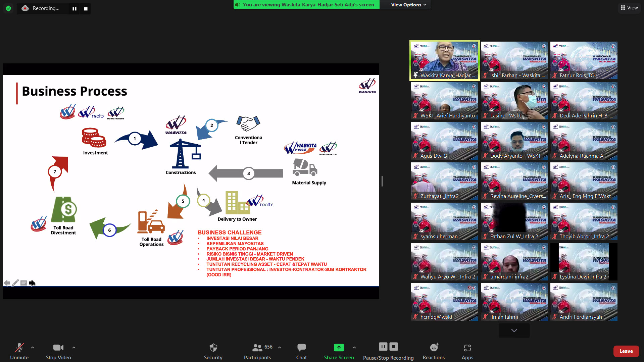
Task: Select Lasino_Wskt video tile
Action: click(x=514, y=101)
